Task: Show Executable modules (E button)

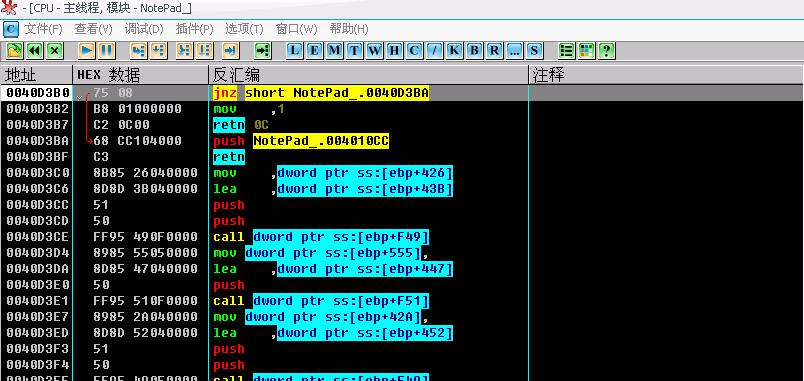Action: coord(314,50)
